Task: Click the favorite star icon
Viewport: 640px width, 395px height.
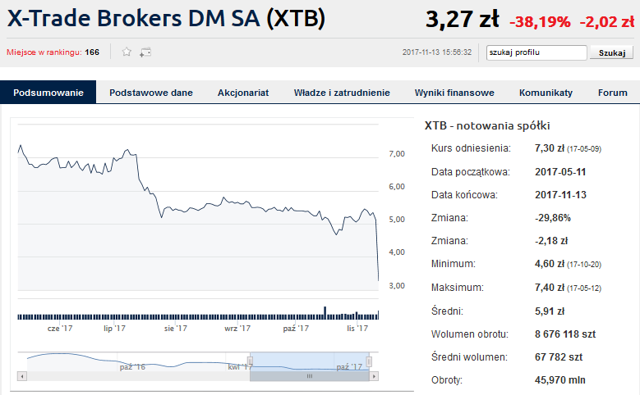Action: (x=127, y=52)
